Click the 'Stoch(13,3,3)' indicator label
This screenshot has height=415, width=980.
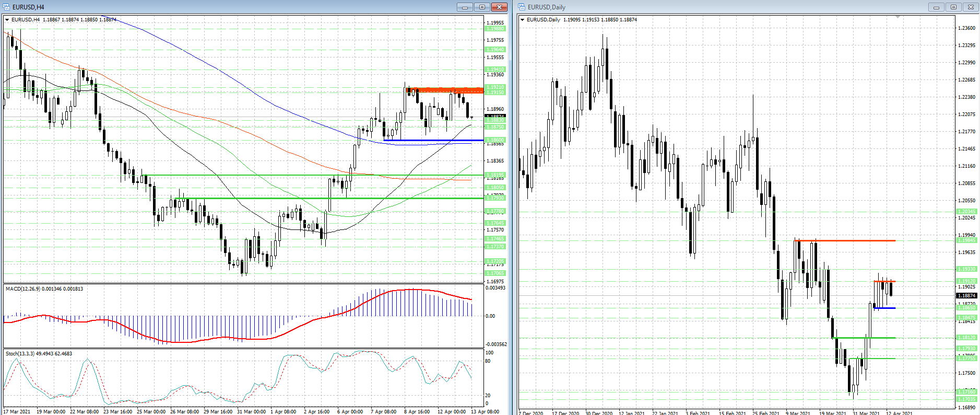click(x=20, y=354)
